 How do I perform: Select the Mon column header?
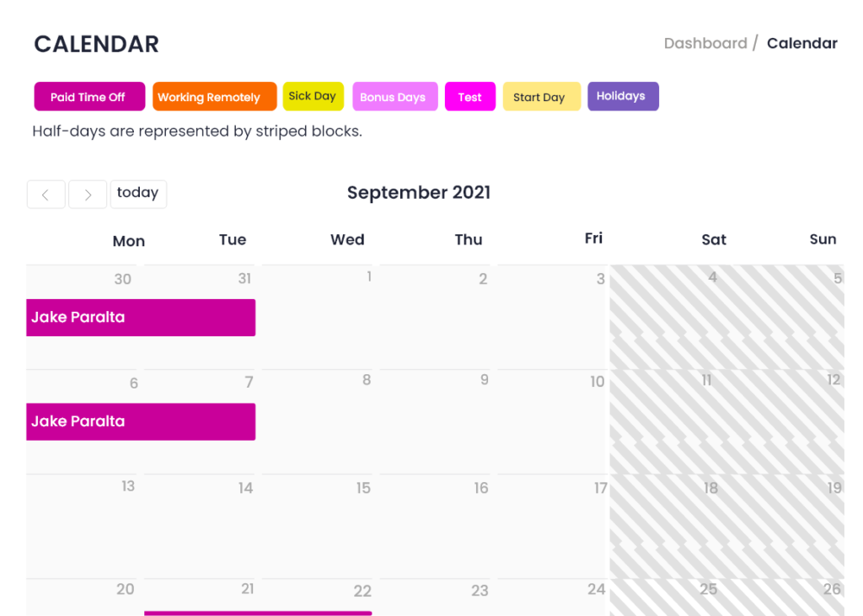coord(128,240)
